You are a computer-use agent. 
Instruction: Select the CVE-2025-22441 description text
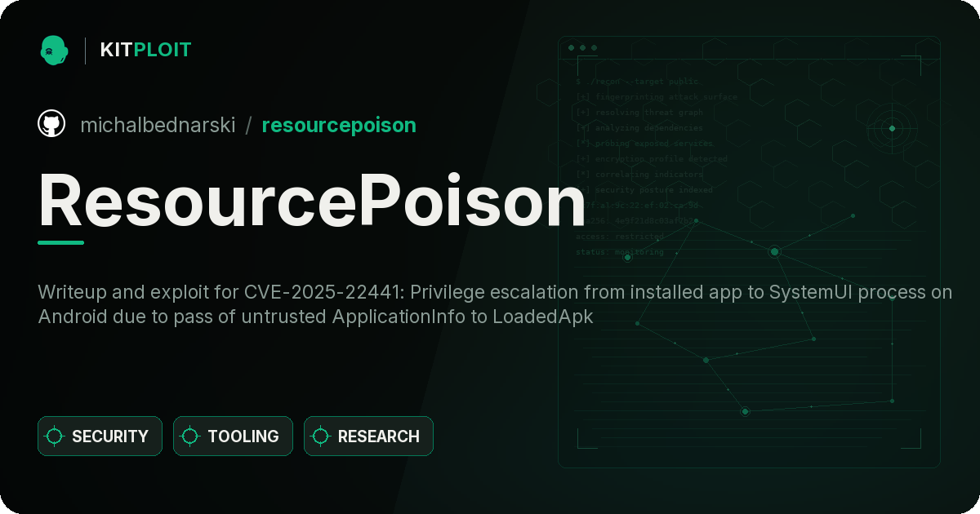[495, 304]
